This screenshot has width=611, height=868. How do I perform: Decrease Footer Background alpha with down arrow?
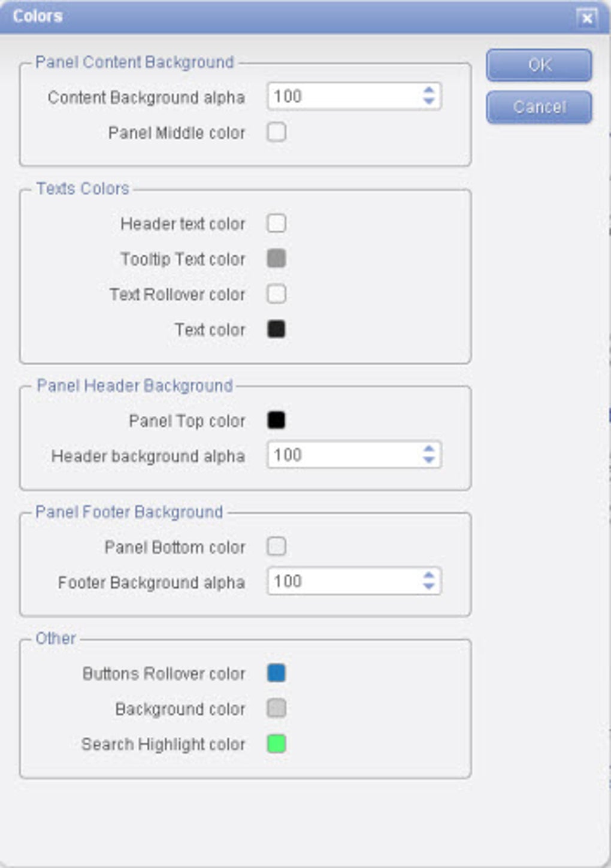428,587
